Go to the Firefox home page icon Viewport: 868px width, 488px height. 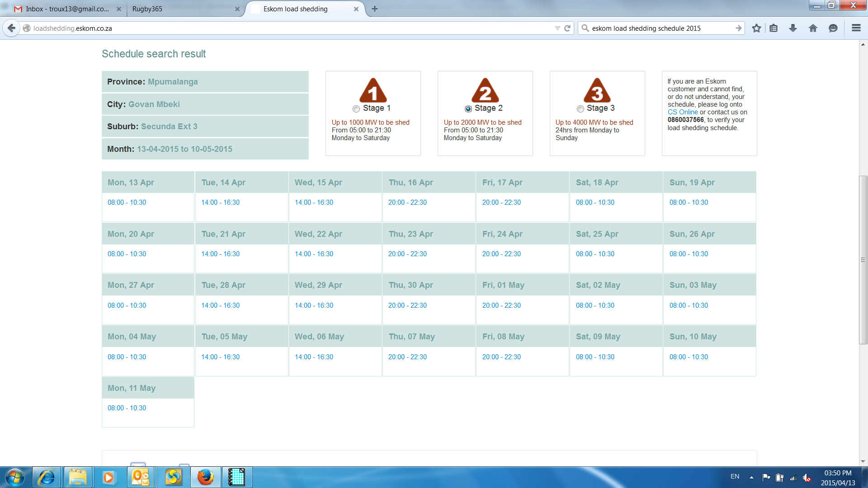[813, 28]
